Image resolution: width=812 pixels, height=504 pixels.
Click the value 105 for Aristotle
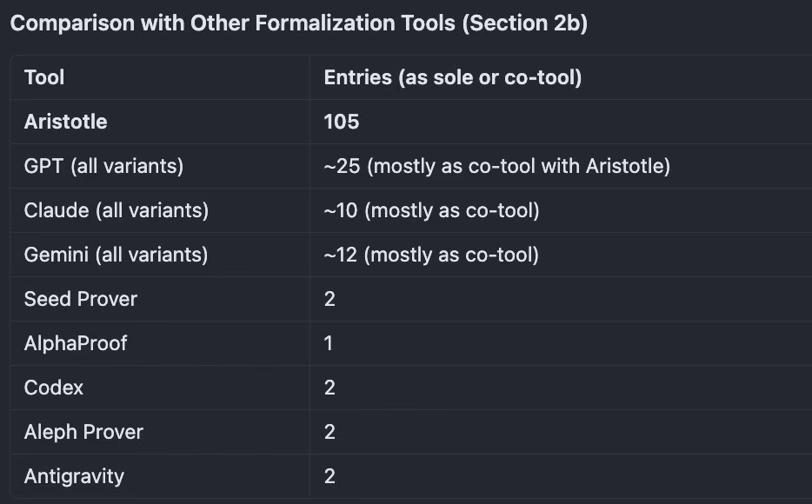[x=342, y=122]
